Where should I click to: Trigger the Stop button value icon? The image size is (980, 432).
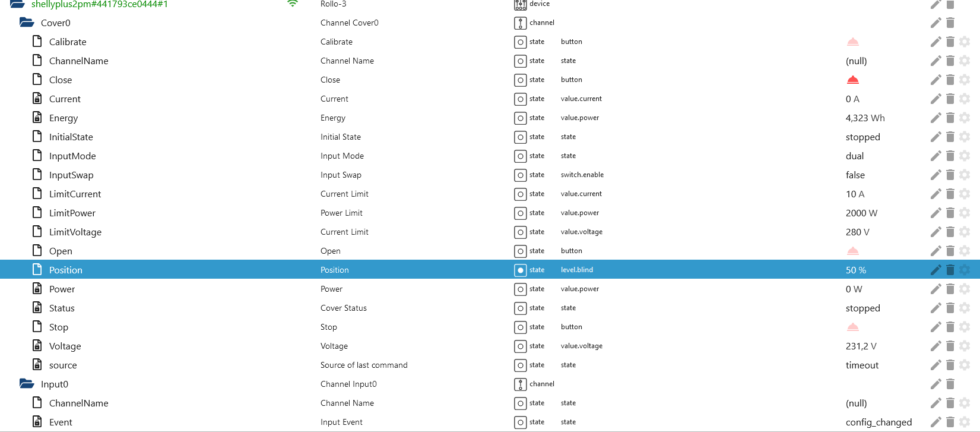pyautogui.click(x=852, y=327)
